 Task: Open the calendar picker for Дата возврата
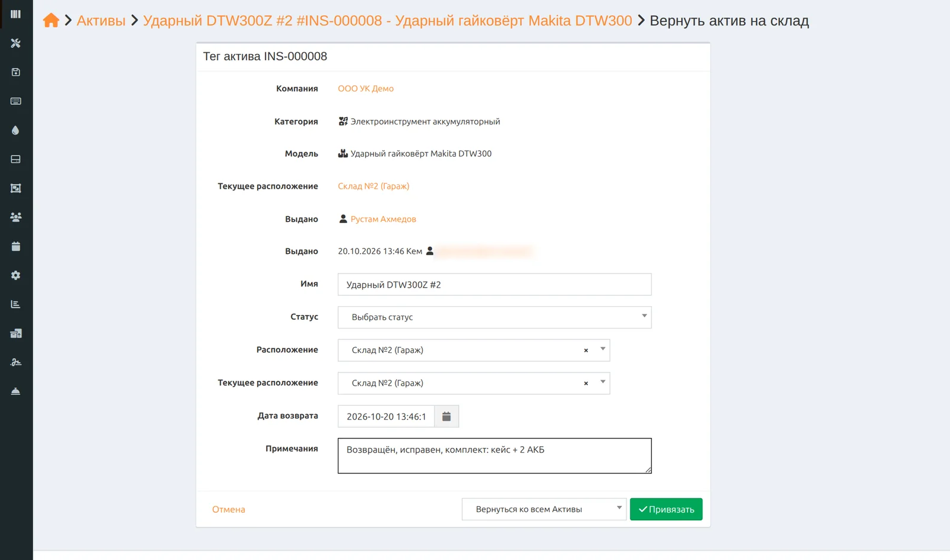point(446,416)
